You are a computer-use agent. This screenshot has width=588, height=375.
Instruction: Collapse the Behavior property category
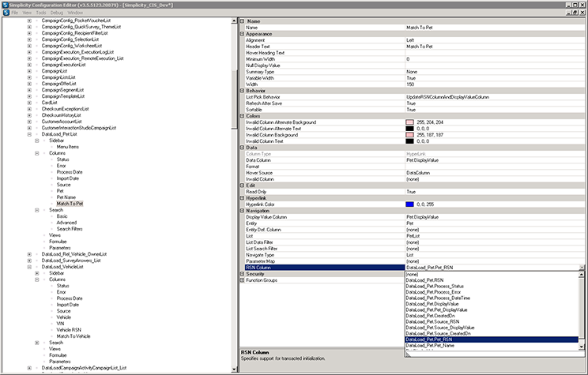coord(243,91)
